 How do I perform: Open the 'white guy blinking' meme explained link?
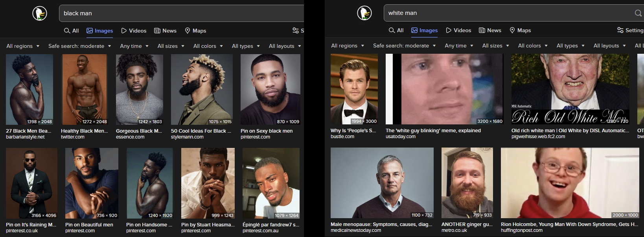tap(433, 131)
